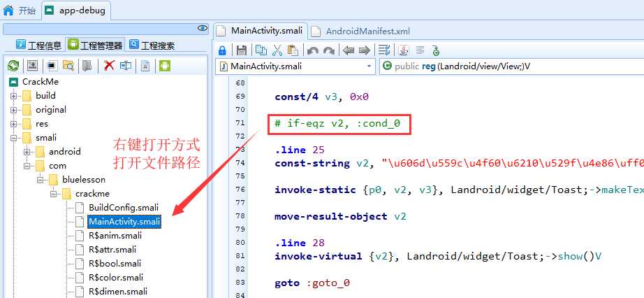
Task: Navigate back with the left arrow icon
Action: [349, 50]
